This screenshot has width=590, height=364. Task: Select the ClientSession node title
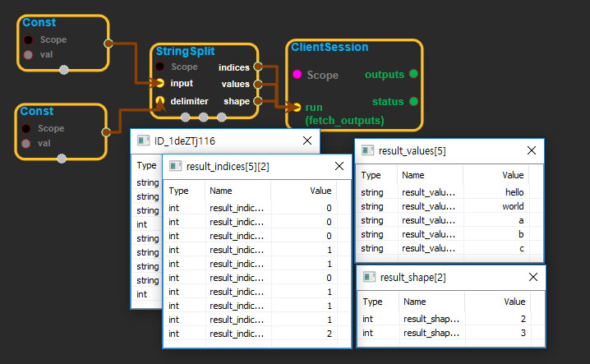[x=330, y=47]
